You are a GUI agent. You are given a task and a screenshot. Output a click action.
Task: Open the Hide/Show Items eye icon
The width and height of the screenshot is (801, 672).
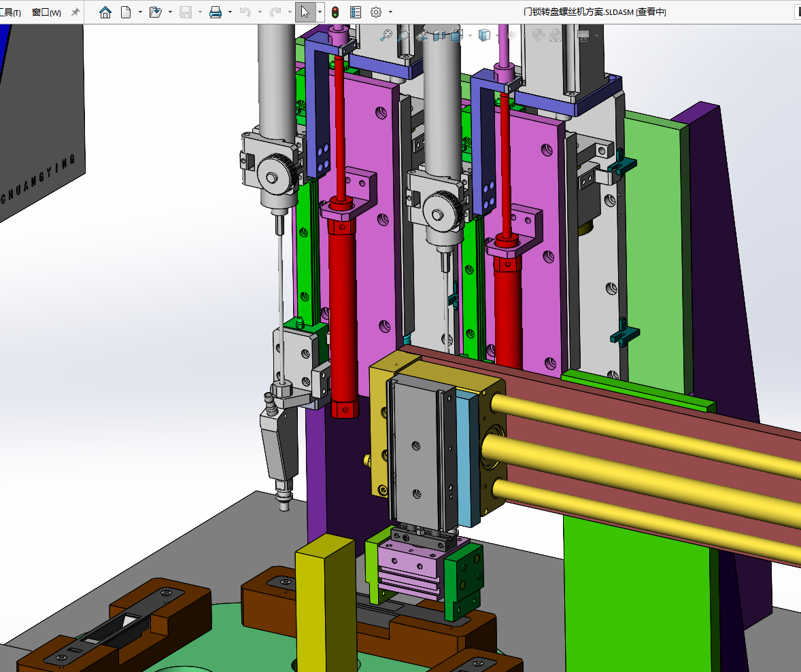click(511, 35)
